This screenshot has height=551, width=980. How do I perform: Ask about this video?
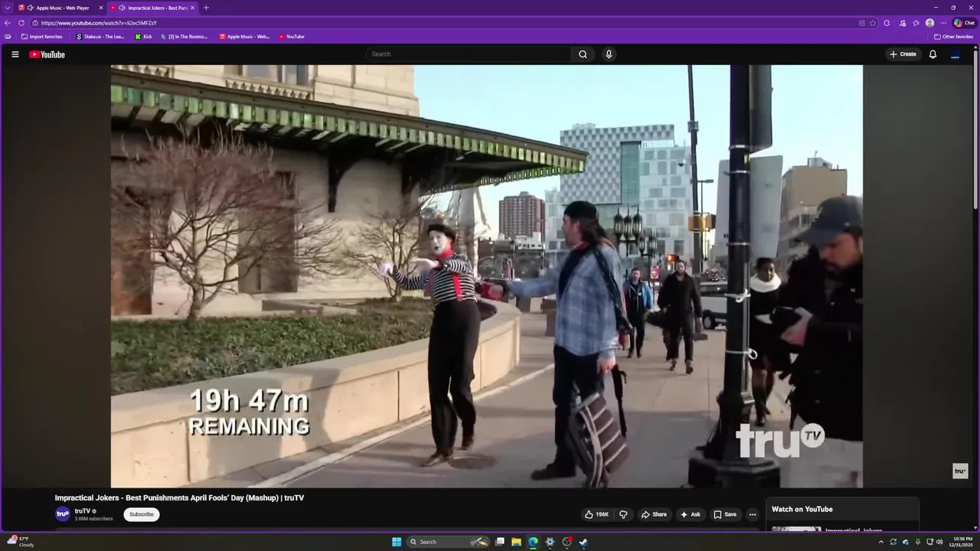690,514
